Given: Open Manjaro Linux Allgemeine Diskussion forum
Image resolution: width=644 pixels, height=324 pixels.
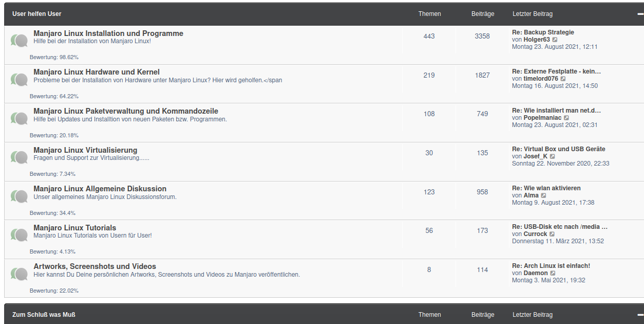Looking at the screenshot, I should [x=100, y=189].
